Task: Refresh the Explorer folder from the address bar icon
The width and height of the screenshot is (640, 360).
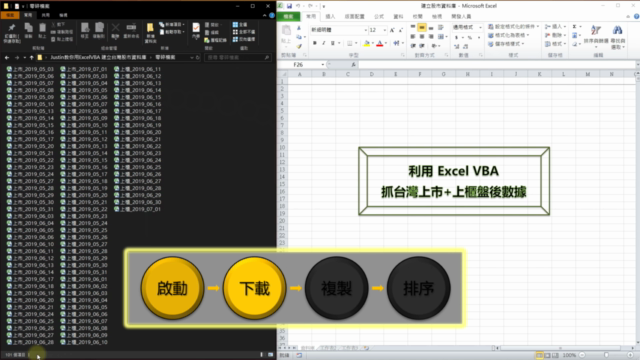Action: tap(198, 58)
